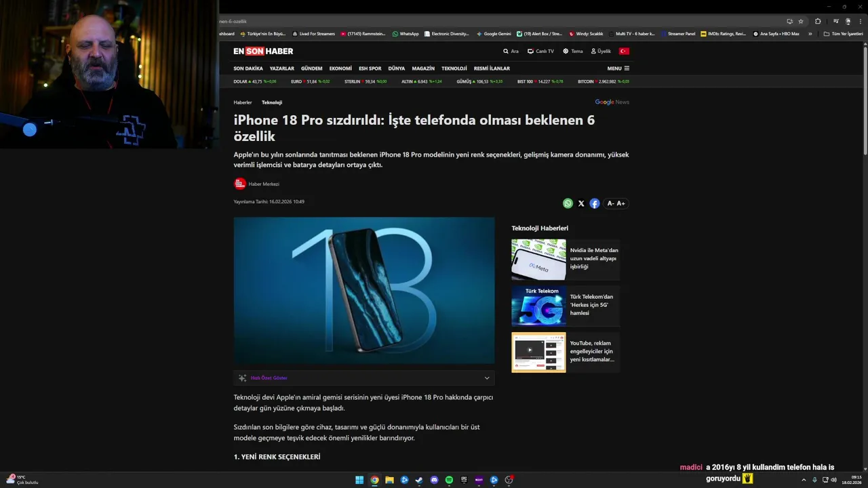
Task: Share the article on WhatsApp
Action: [568, 203]
